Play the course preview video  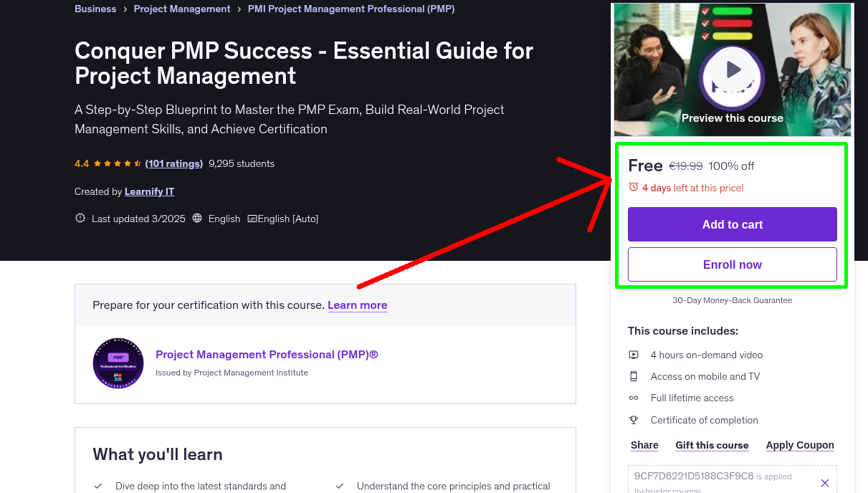733,70
